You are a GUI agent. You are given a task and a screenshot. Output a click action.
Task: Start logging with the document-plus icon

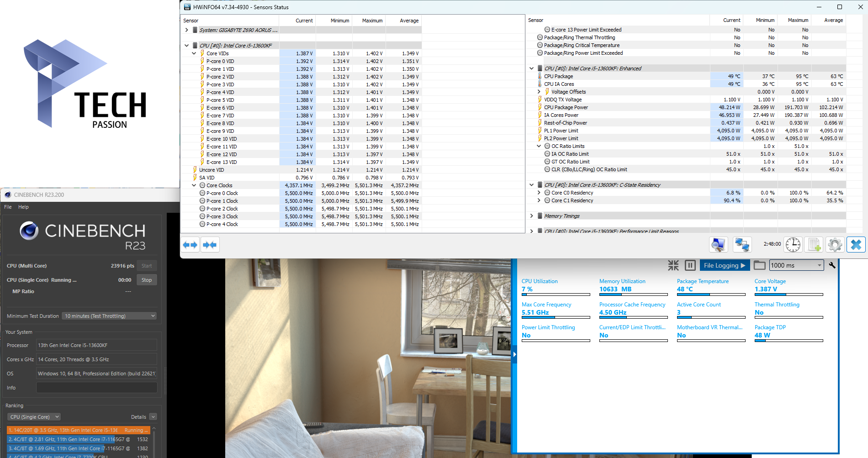814,245
